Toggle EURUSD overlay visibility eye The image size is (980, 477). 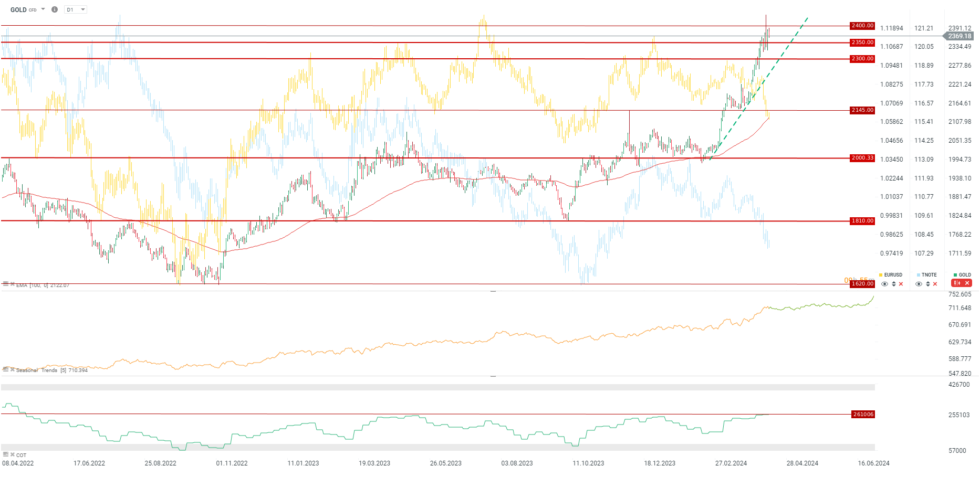click(884, 284)
